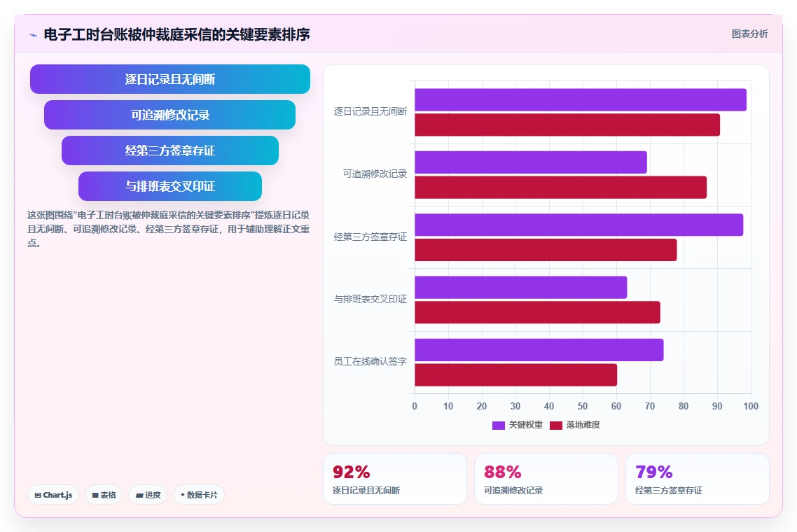Click the x-axis tick value 100

coord(751,406)
